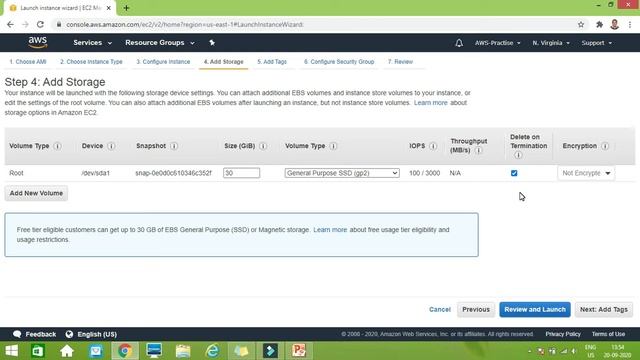This screenshot has height=360, width=640.
Task: Click the Add New Volume button
Action: point(36,193)
